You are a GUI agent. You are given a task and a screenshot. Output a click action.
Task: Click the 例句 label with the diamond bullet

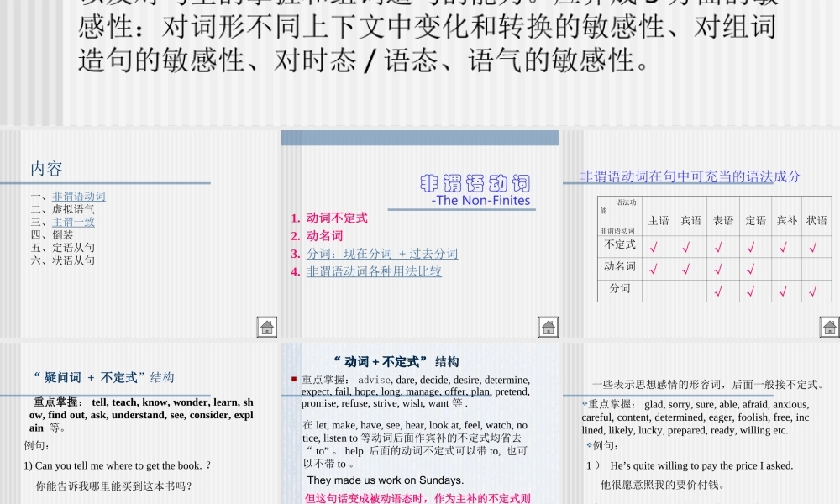tap(602, 445)
